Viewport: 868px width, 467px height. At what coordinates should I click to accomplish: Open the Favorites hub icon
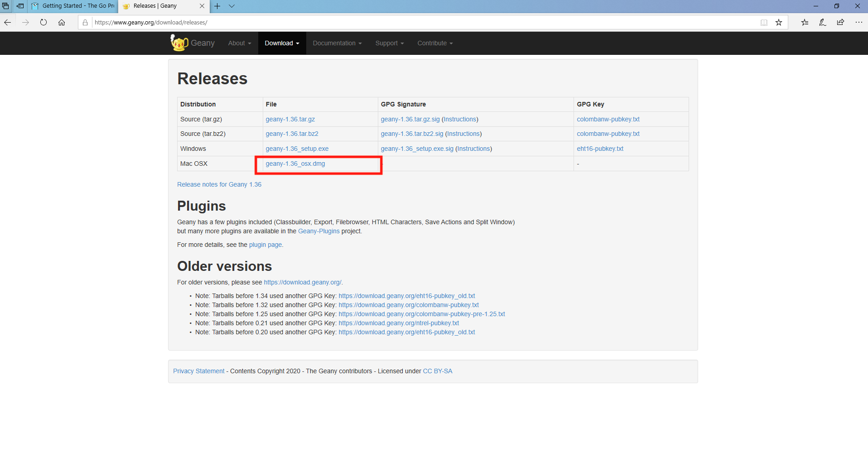click(805, 22)
